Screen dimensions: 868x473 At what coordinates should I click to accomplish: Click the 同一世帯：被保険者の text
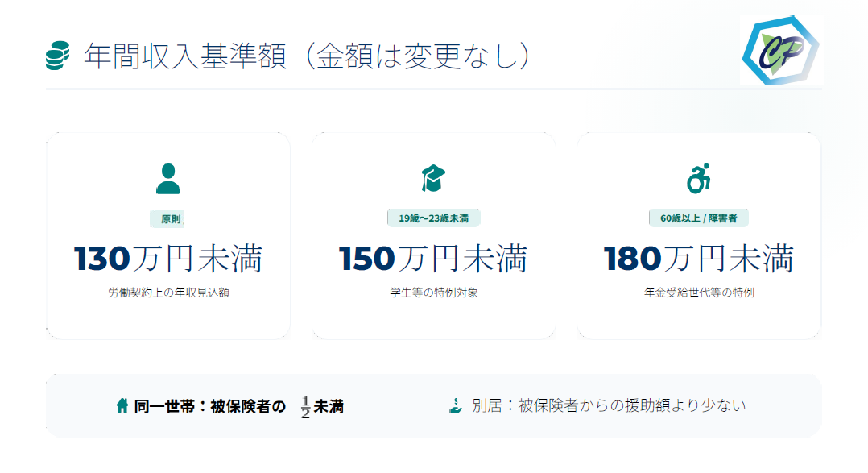coord(209,407)
